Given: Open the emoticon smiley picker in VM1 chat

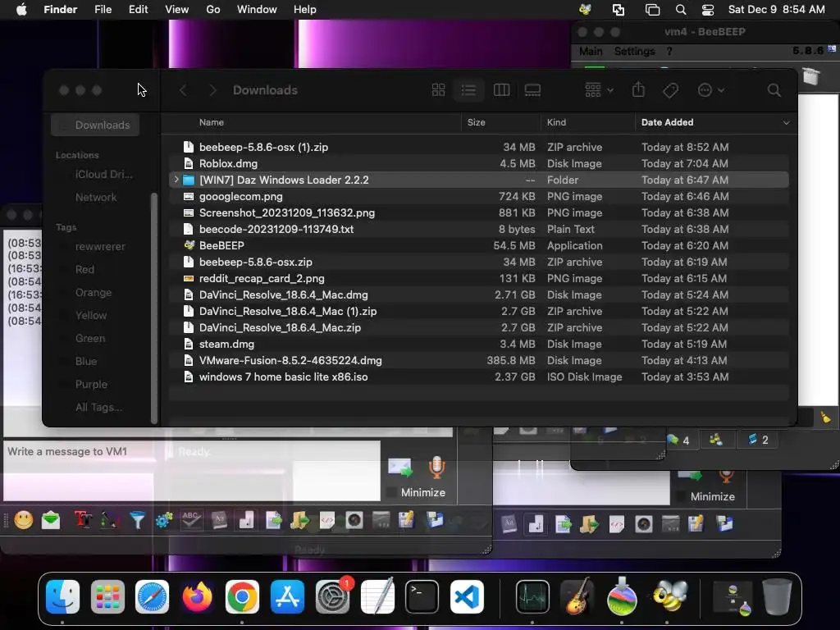Looking at the screenshot, I should (24, 520).
